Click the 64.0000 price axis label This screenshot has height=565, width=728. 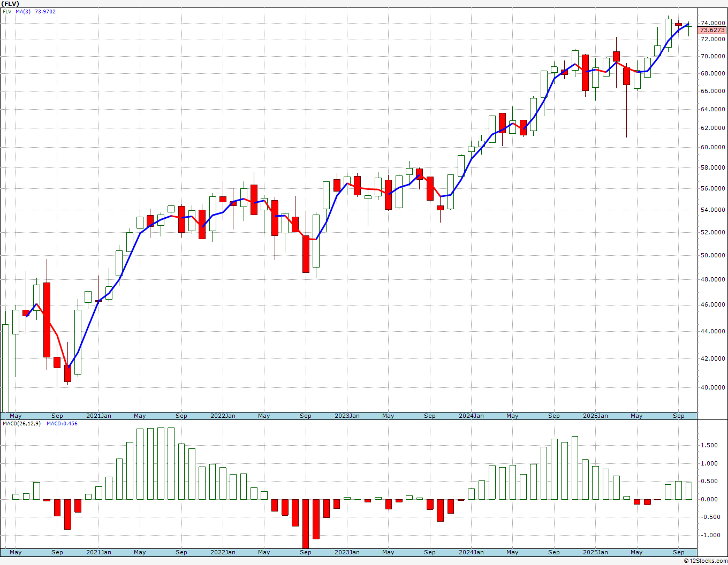pos(713,109)
